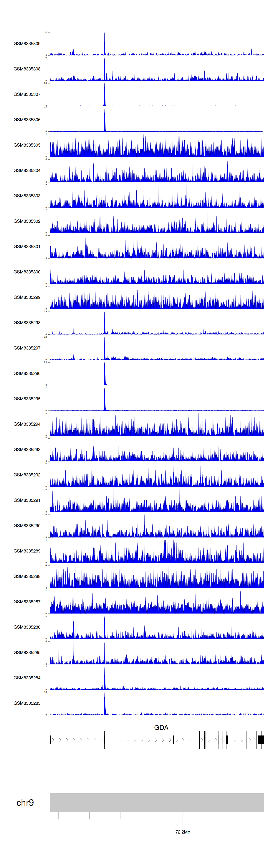Click the GSM8335309 track label

click(27, 43)
